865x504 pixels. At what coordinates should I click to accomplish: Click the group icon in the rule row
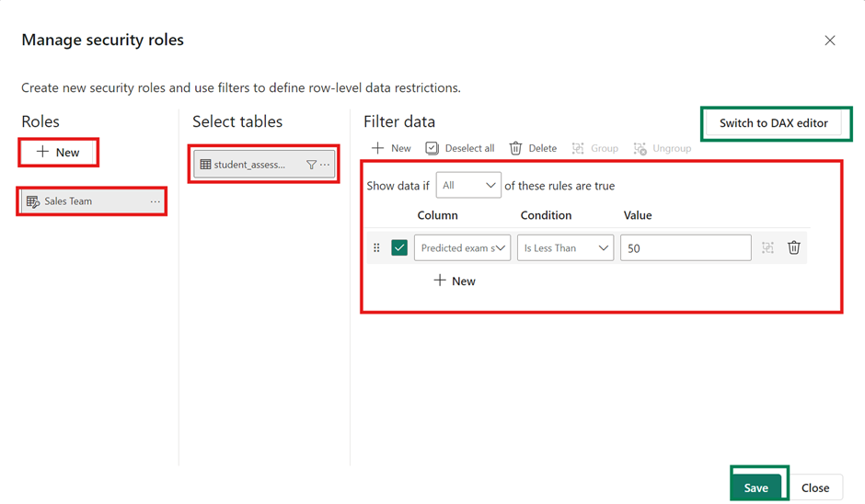point(767,247)
